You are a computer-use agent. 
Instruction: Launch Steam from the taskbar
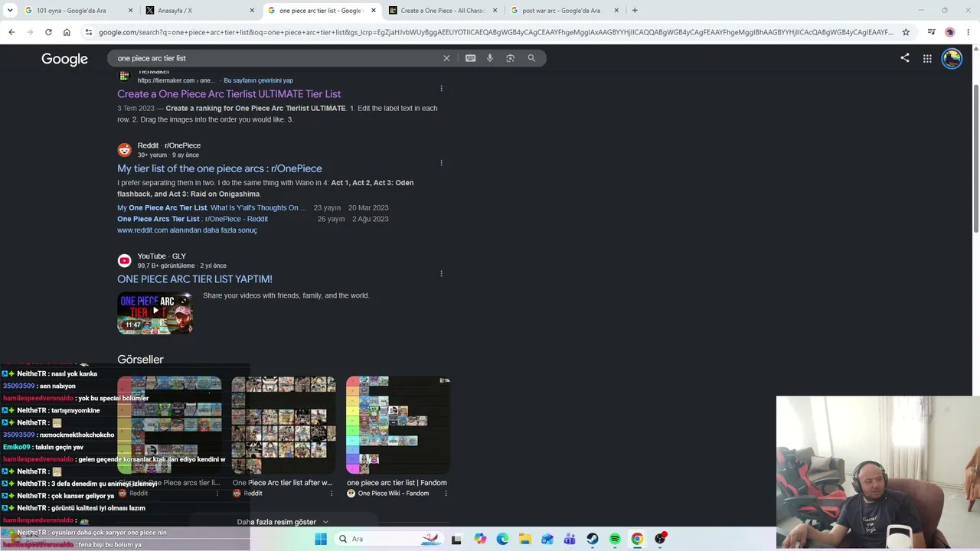click(x=592, y=539)
